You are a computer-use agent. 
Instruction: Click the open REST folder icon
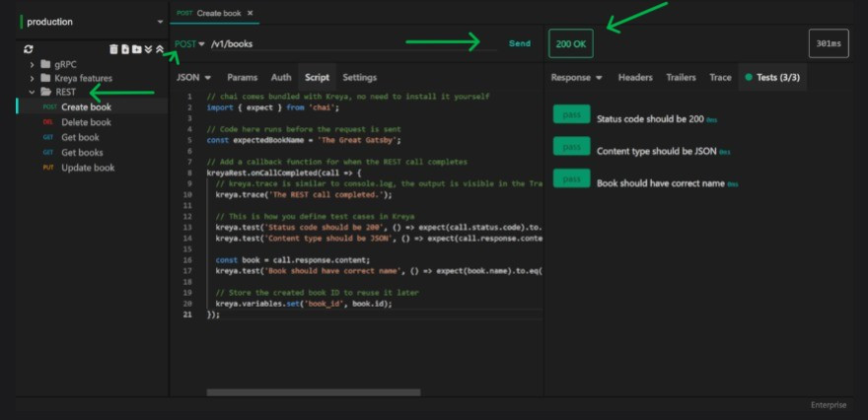46,92
